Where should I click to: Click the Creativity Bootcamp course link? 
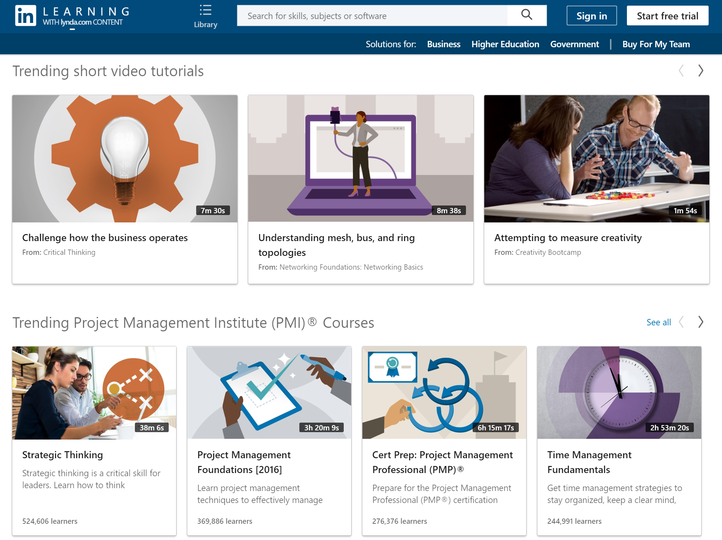(548, 252)
